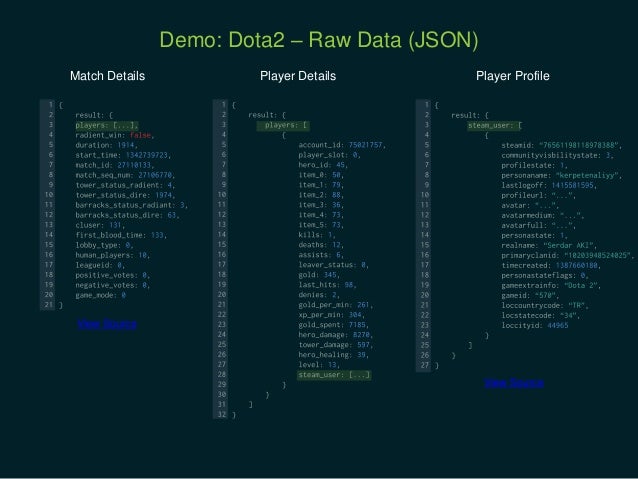Screen dimensions: 638x479
Task: Click the leaver_status: 0 line
Action: coord(334,265)
